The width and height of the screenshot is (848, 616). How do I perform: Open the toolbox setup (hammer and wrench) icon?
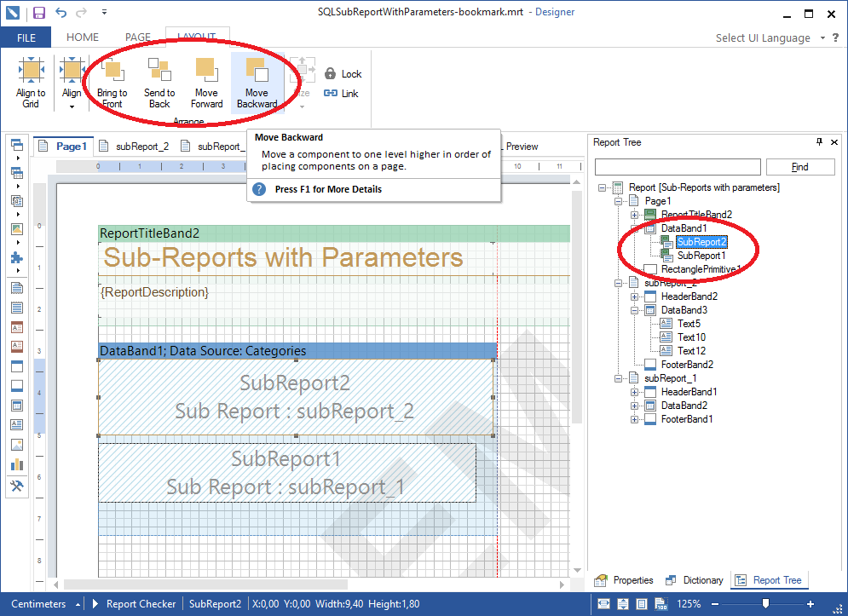pos(17,486)
